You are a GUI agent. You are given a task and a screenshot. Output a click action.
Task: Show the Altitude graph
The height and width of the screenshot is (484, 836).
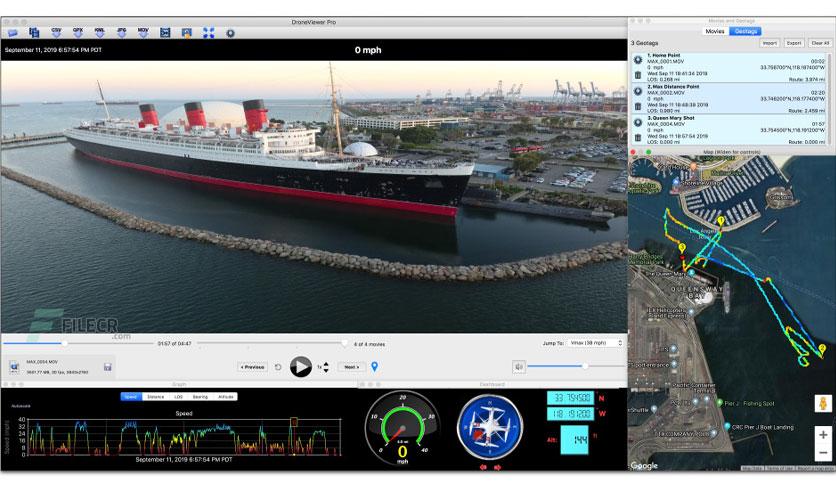226,397
